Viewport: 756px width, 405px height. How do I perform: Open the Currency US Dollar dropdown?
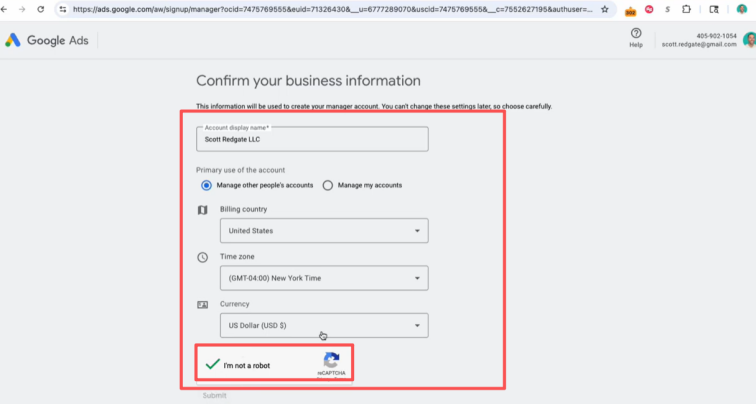pos(324,325)
